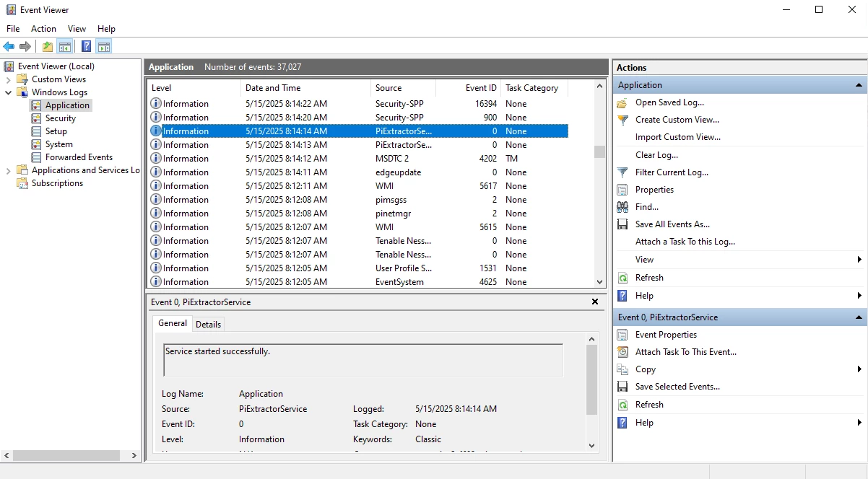Click the Event Properties icon

(622, 335)
